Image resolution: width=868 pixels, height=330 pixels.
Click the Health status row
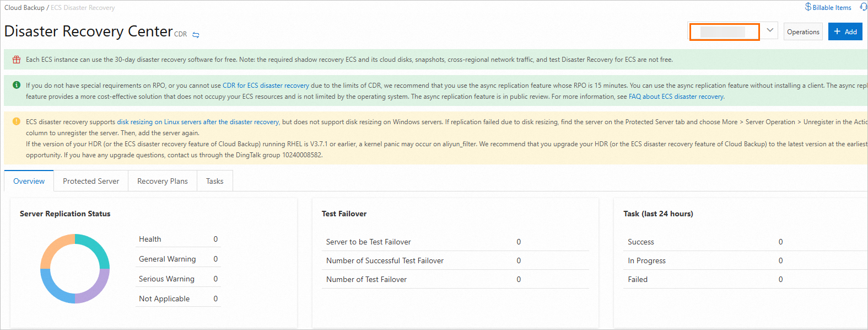(178, 239)
